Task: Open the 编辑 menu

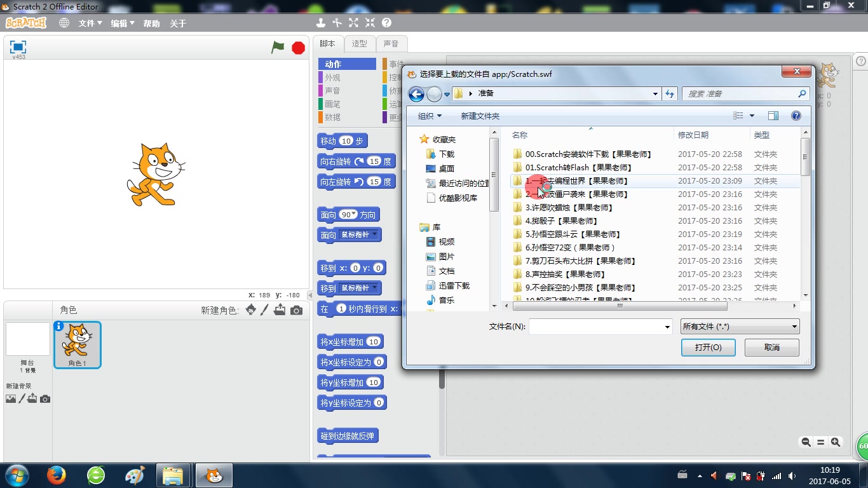Action: [123, 23]
